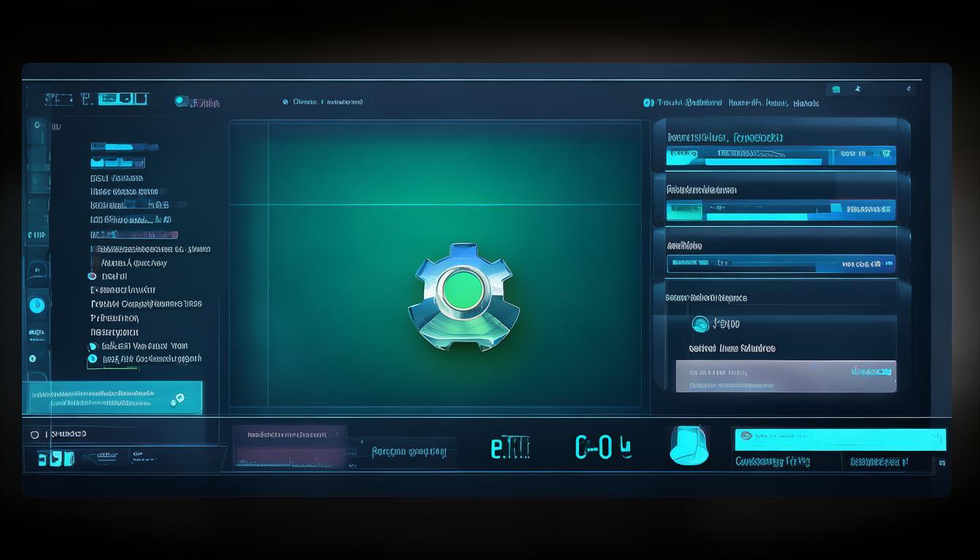Screen dimensions: 980x560
Task: Click the purple-tinted panel in bottom bar
Action: tap(289, 446)
